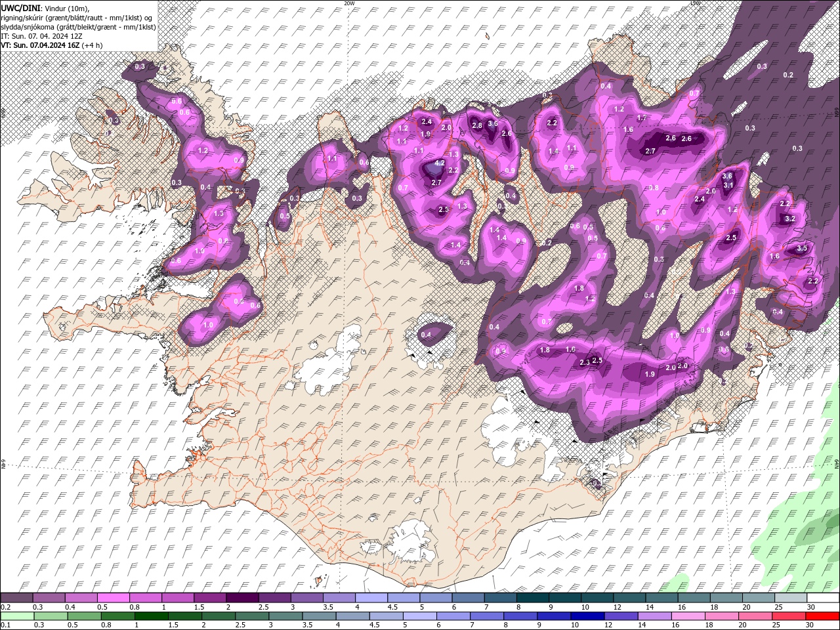Select the "2.3" precipitation value label

[585, 362]
